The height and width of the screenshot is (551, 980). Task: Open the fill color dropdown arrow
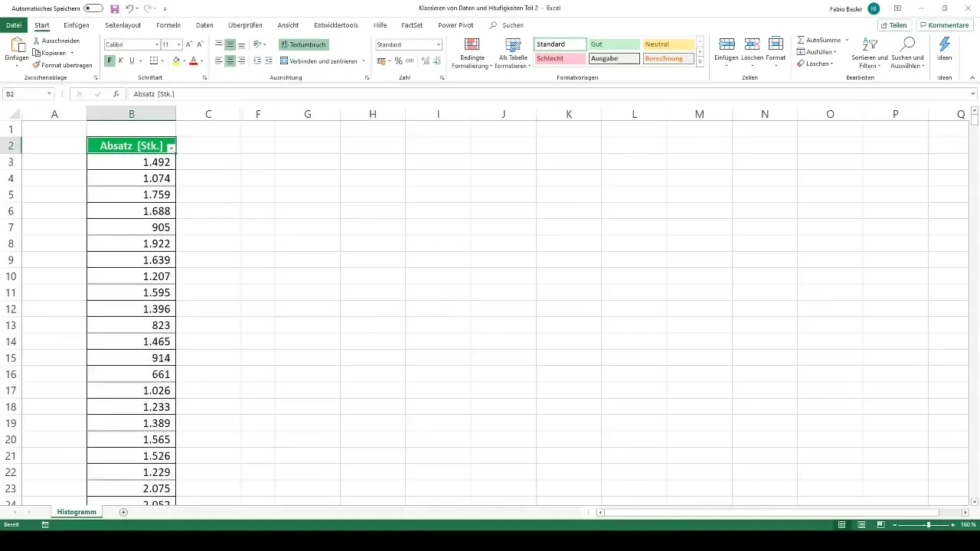[x=185, y=60]
